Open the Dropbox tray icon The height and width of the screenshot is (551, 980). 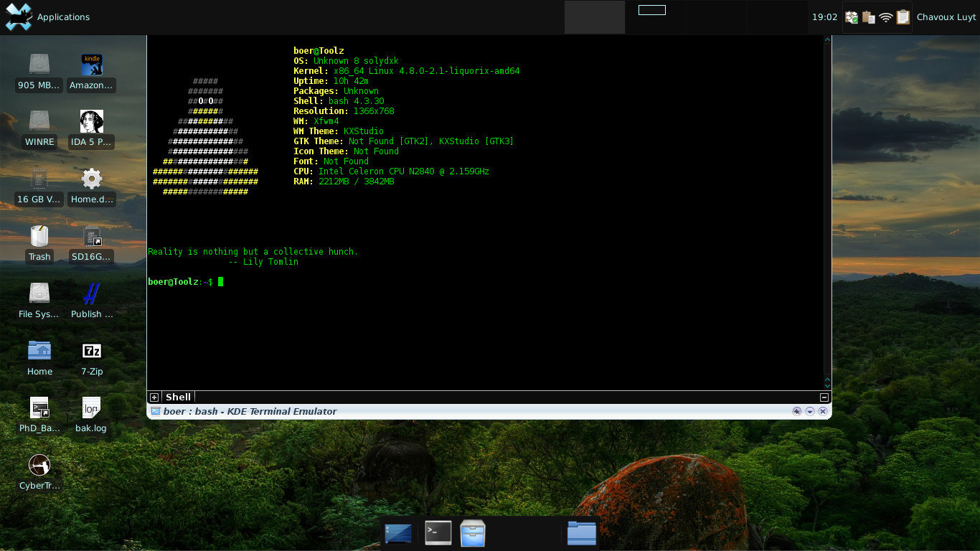click(x=852, y=17)
